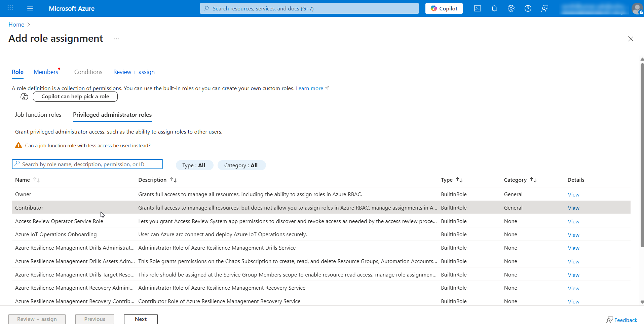
Task: Open Copilot from the top bar
Action: tap(444, 8)
